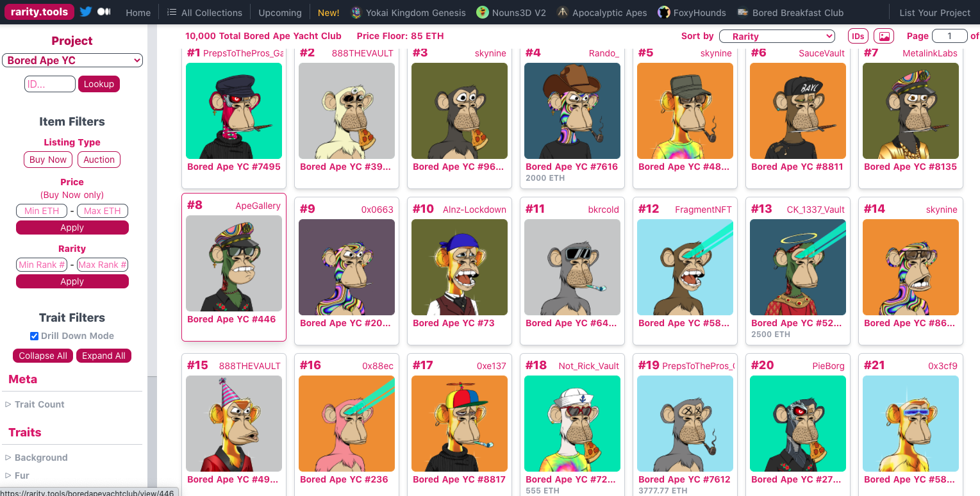Click owner Alnz-Lockdown on rank #10 card
Image resolution: width=980 pixels, height=496 pixels.
click(475, 210)
